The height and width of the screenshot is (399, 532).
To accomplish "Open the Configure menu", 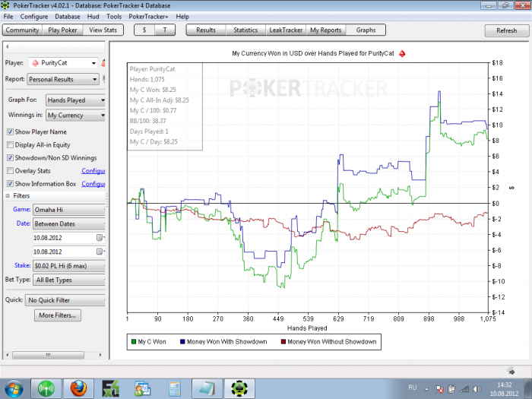I will 34,17.
